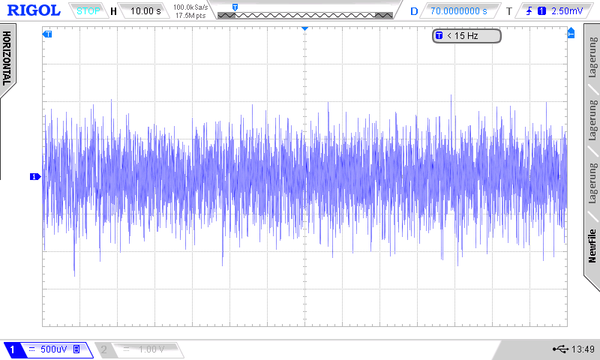Click the trigger level 2.50mV readout
600x360 pixels.
pos(567,11)
